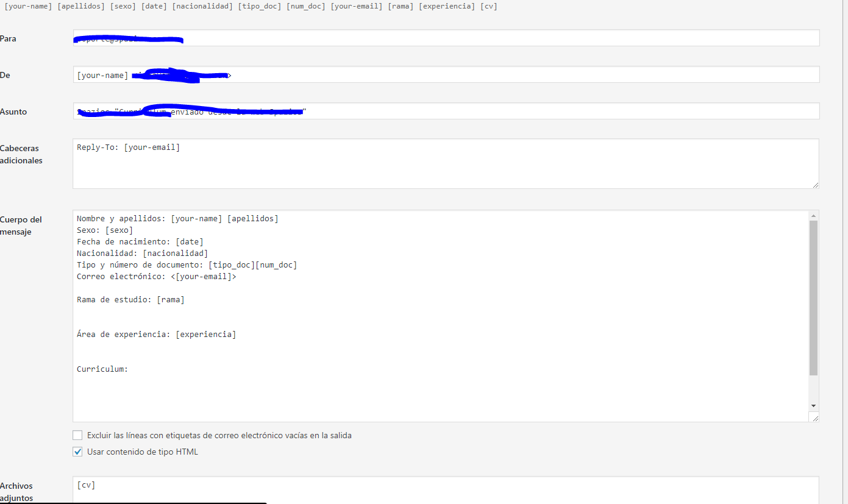Click the "Tipo y número de documento" line
Viewport: 848px width, 504px height.
point(187,264)
